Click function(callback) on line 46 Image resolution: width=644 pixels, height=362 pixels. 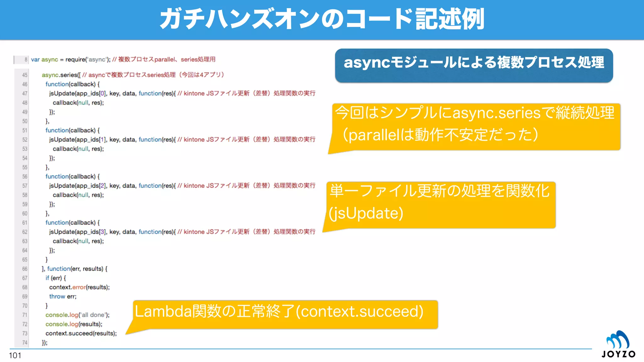tap(72, 84)
